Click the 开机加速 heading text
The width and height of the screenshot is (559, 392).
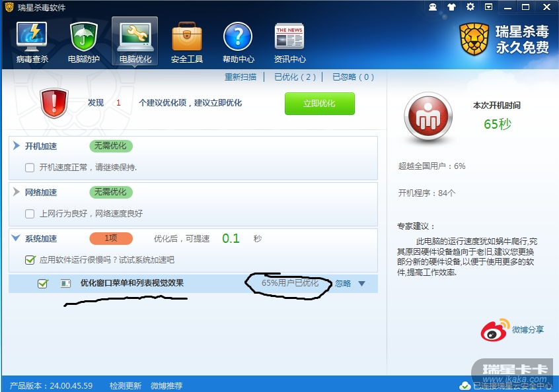tap(41, 147)
